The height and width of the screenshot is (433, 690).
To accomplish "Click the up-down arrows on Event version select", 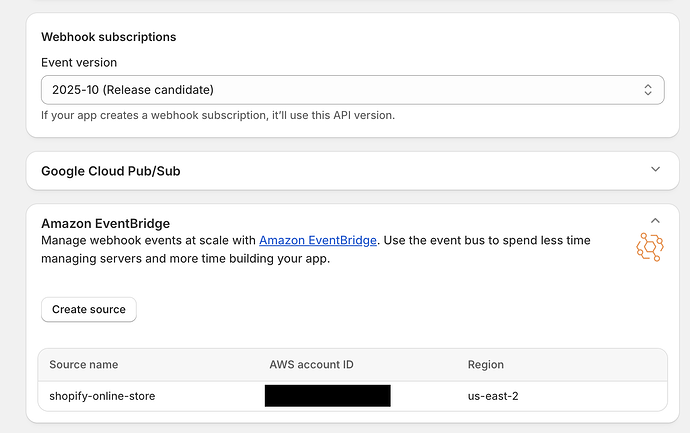I will click(648, 90).
